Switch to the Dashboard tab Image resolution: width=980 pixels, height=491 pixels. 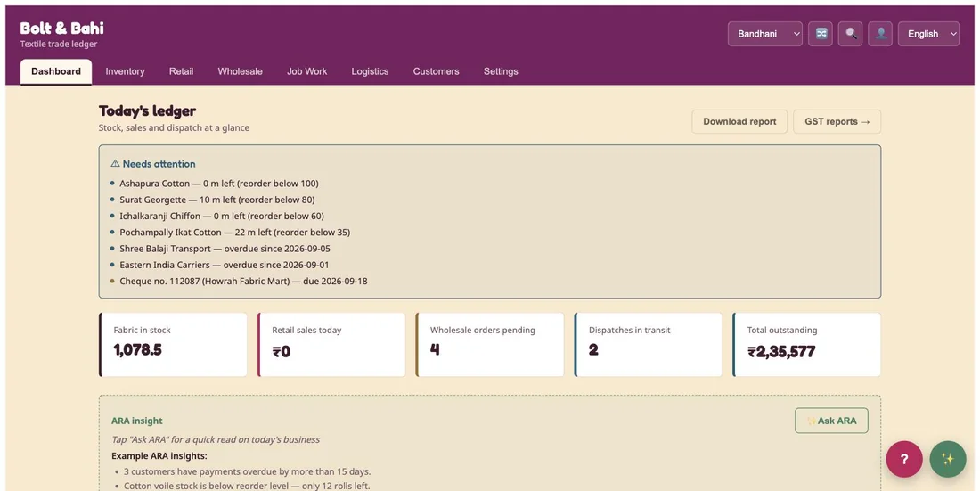pos(56,71)
